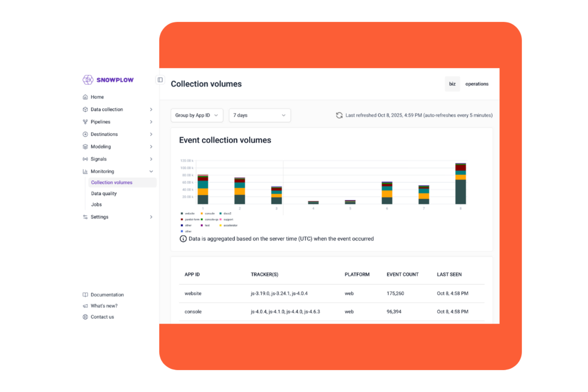Image resolution: width=588 pixels, height=392 pixels.
Task: Click the info icon about server time aggregation
Action: (183, 239)
